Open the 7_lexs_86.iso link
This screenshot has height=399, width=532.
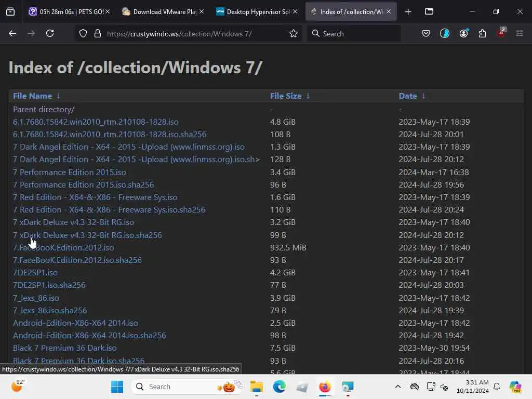click(x=36, y=298)
